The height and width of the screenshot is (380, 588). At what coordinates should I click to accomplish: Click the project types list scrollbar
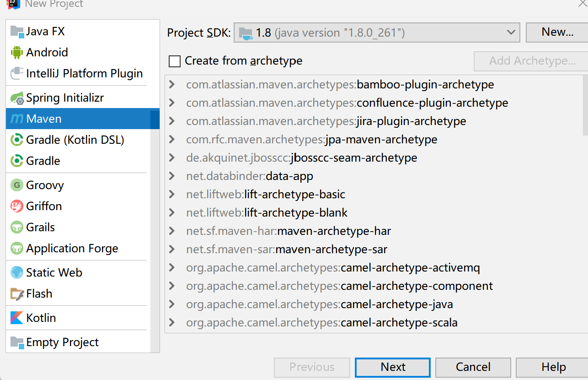click(155, 231)
